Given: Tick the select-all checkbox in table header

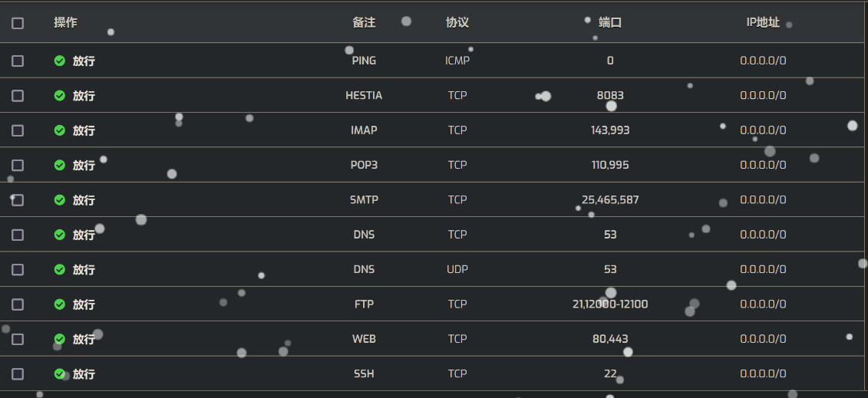Looking at the screenshot, I should pyautogui.click(x=18, y=23).
